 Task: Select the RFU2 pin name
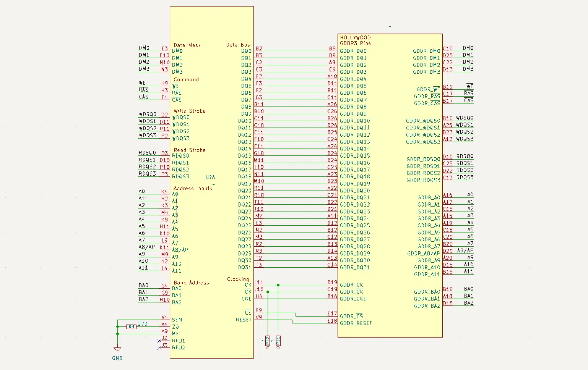(179, 347)
